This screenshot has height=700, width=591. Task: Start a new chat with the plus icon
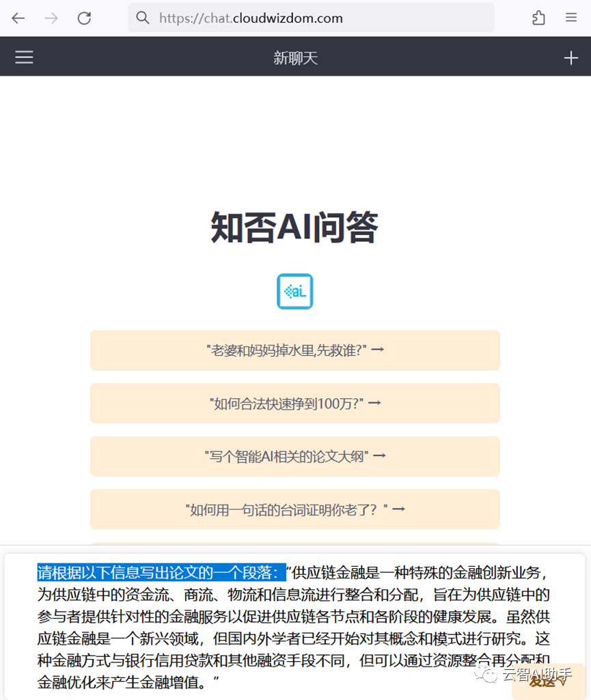pos(571,57)
